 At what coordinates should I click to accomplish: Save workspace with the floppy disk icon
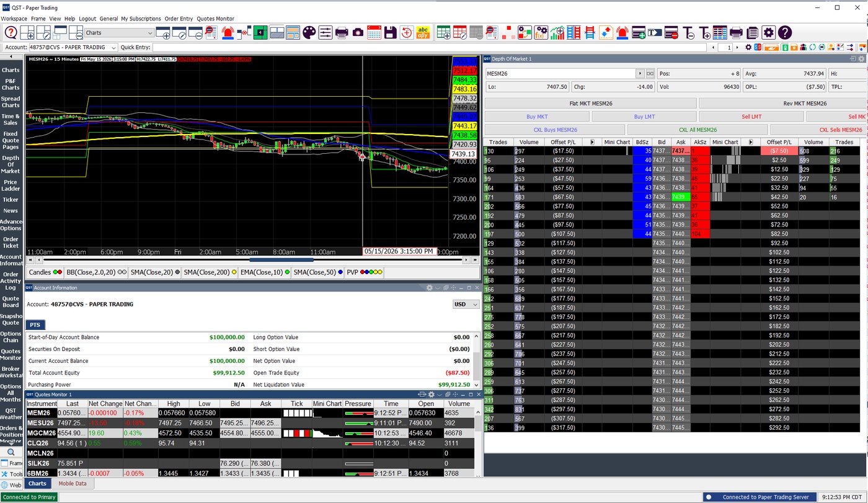pyautogui.click(x=391, y=32)
